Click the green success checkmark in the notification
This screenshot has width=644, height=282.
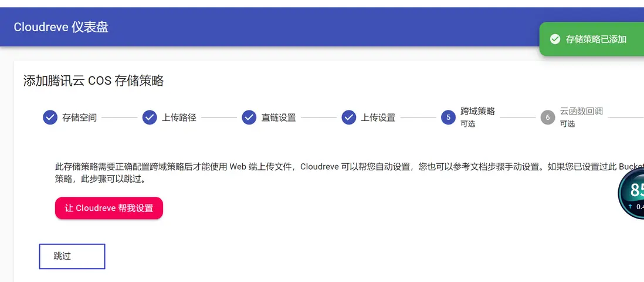[x=555, y=39]
